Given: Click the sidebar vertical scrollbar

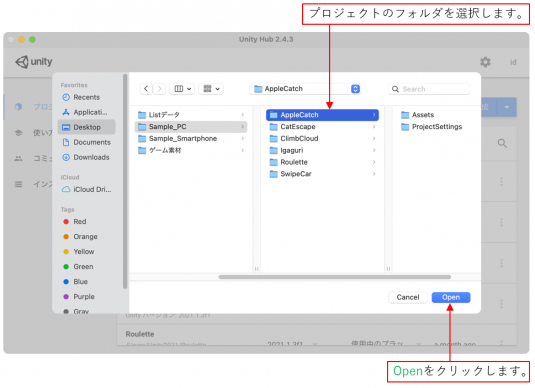Looking at the screenshot, I should (x=125, y=182).
